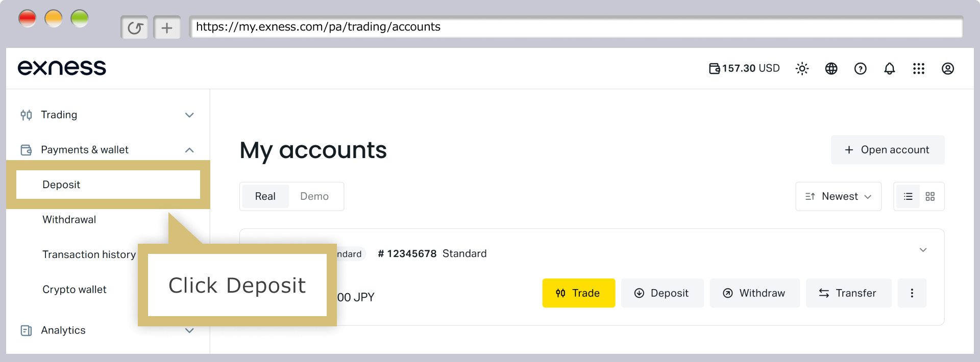
Task: Toggle the light/dark theme sun icon
Action: [802, 68]
